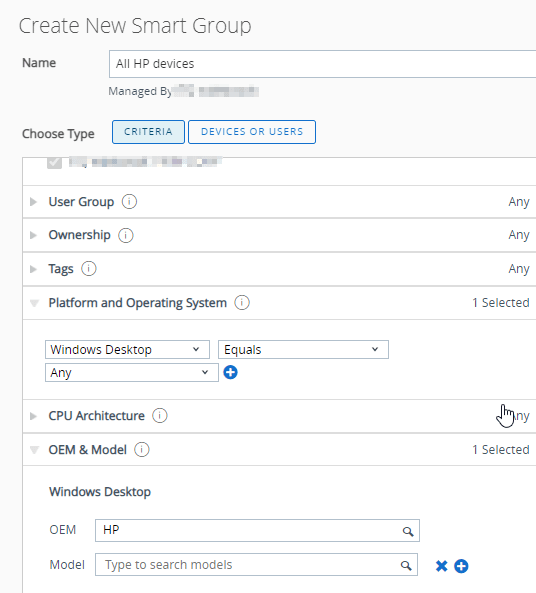
Task: Click the User Group info icon
Action: [x=129, y=202]
